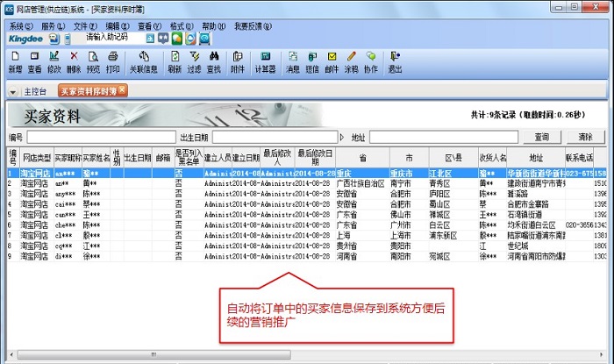Click the chat icon beside the Kingdee logo
Screen dimensions: 614x364
[x=54, y=39]
